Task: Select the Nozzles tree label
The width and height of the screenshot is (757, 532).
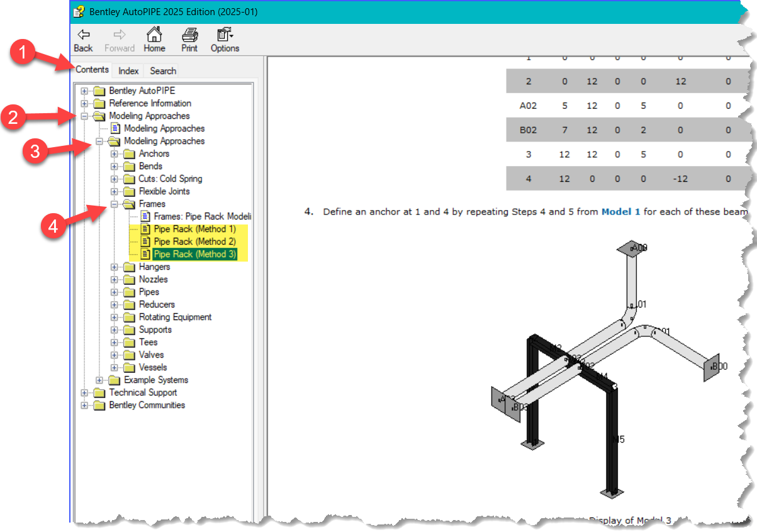Action: pos(153,279)
